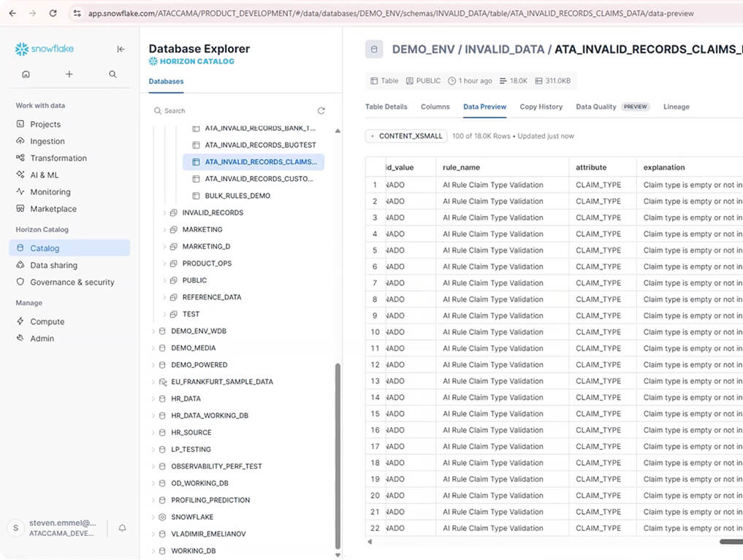The image size is (743, 560).
Task: Switch to the Columns tab
Action: [435, 107]
